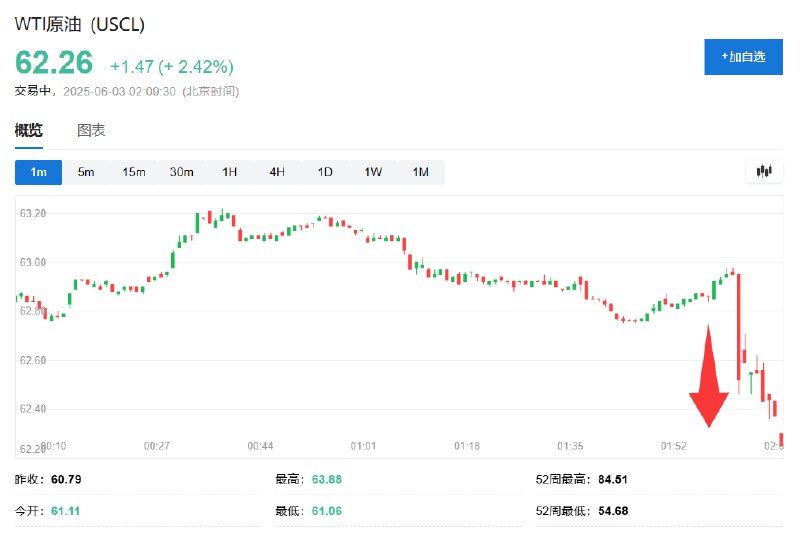This screenshot has width=800, height=542.
Task: Add to watchlist with +加自选 button
Action: coord(743,57)
